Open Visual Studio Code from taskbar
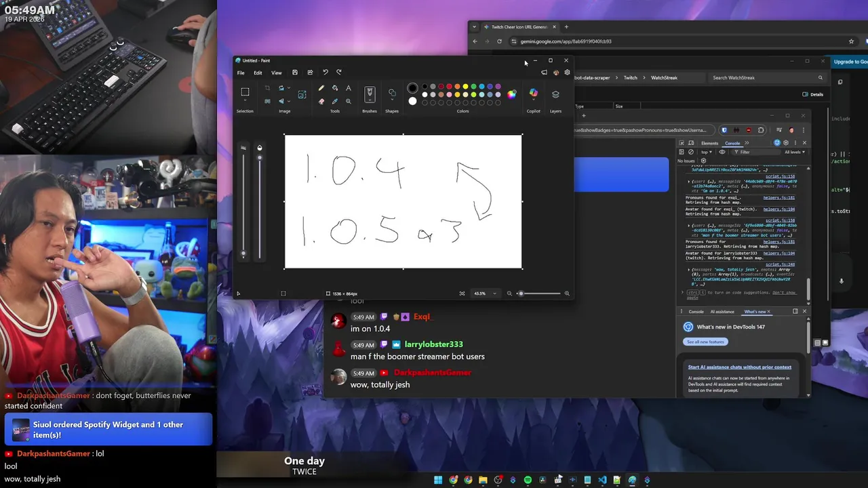The height and width of the screenshot is (488, 868). pos(602,480)
